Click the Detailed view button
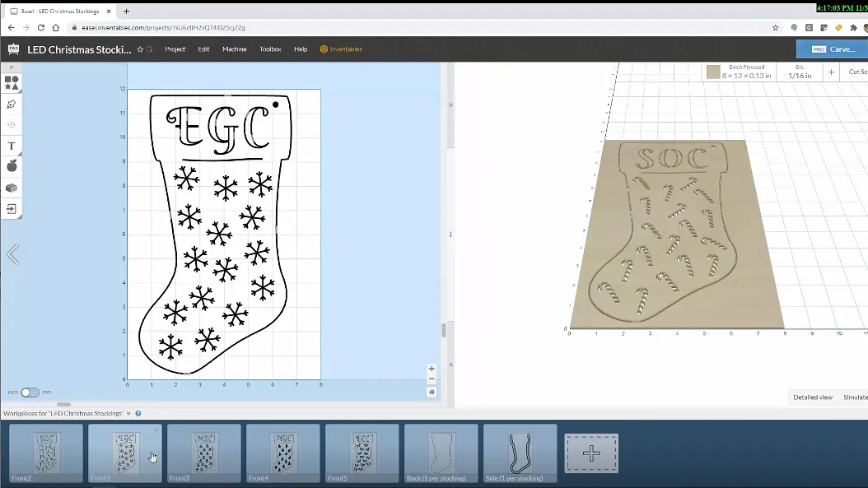868x488 pixels. pyautogui.click(x=812, y=397)
